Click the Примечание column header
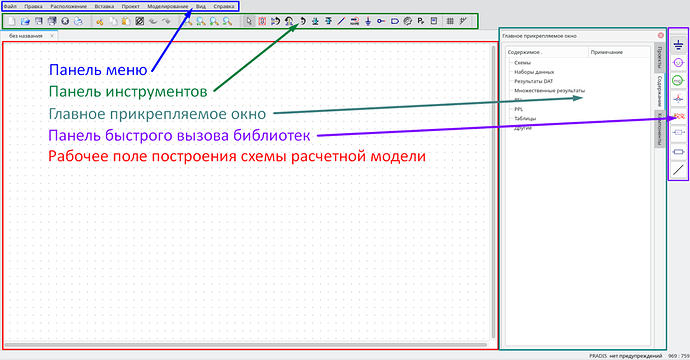Screen dimensions: 690x360 (619, 52)
